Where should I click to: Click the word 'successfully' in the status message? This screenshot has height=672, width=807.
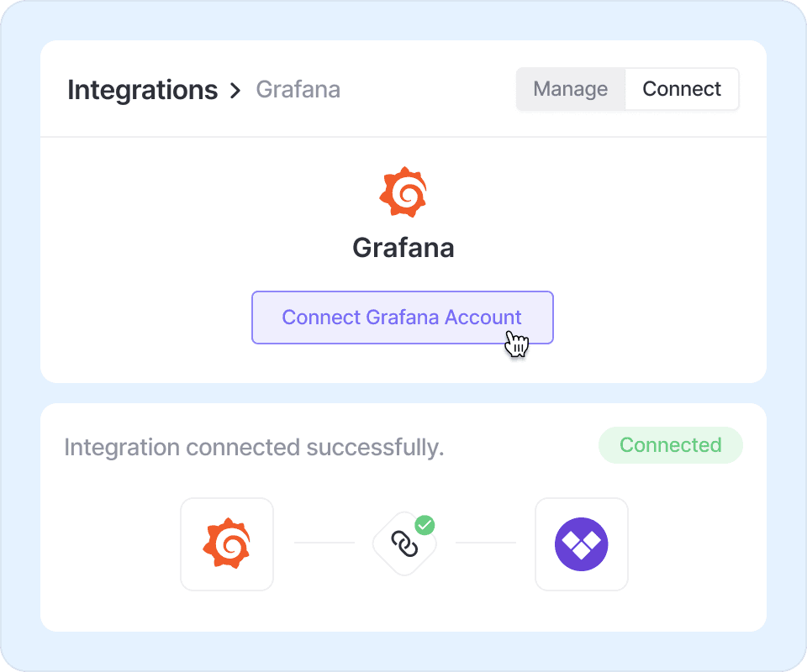point(374,448)
